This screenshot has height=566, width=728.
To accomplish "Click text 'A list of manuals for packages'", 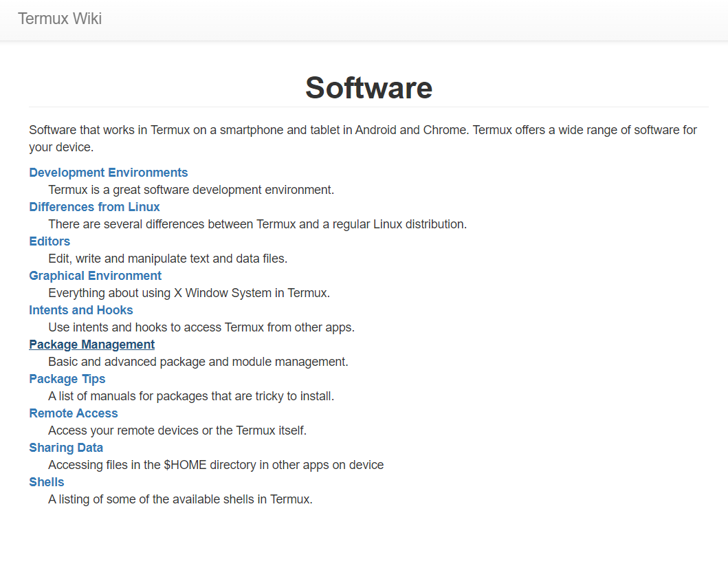I will tap(128, 396).
